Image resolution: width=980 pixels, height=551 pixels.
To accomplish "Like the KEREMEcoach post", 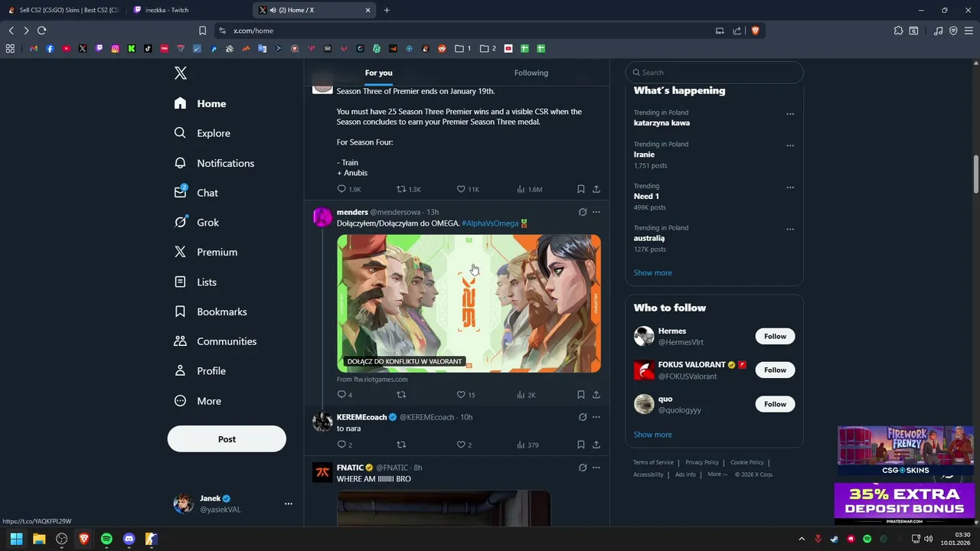I will click(464, 445).
